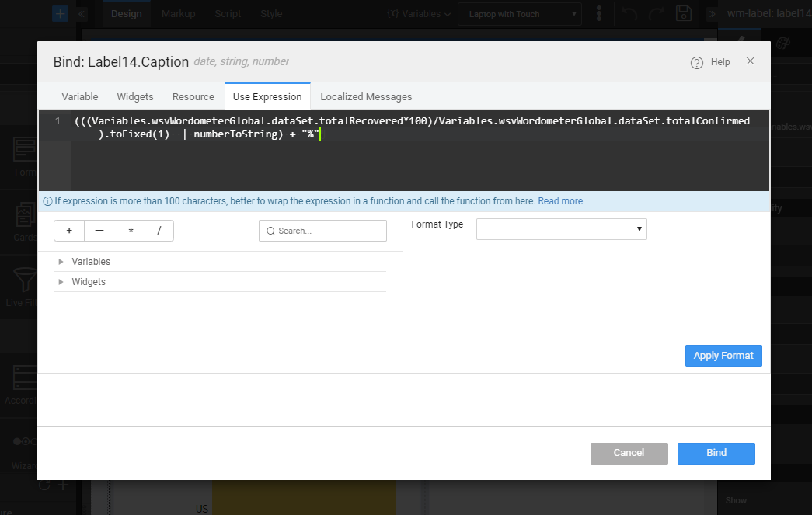The height and width of the screenshot is (515, 812).
Task: Select the division operator icon
Action: (x=160, y=230)
